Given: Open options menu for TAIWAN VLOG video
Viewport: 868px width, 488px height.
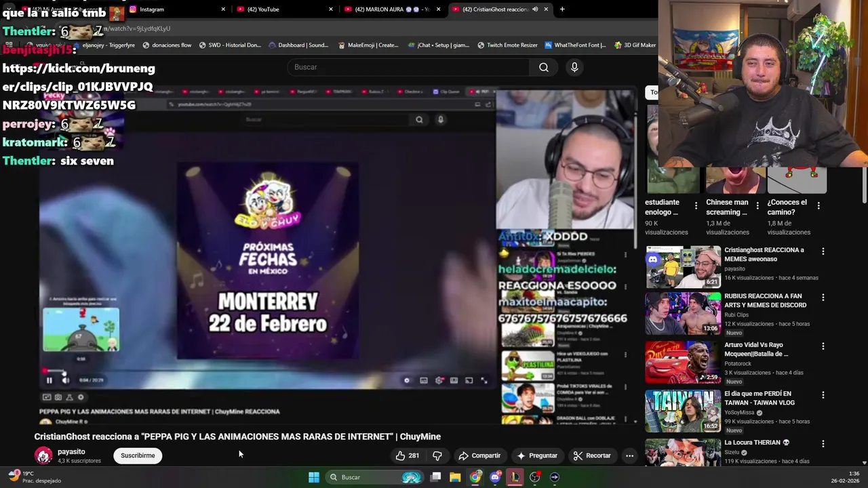Looking at the screenshot, I should (x=823, y=395).
